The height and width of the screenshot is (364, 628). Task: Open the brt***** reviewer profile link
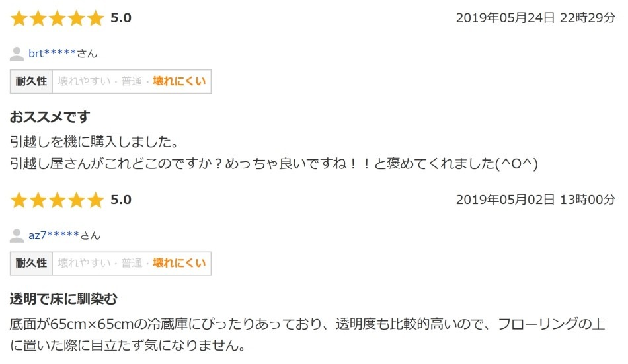(52, 54)
